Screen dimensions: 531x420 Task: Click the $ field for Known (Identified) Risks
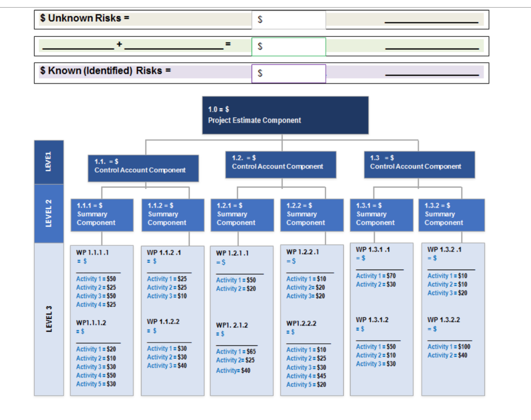pyautogui.click(x=288, y=74)
